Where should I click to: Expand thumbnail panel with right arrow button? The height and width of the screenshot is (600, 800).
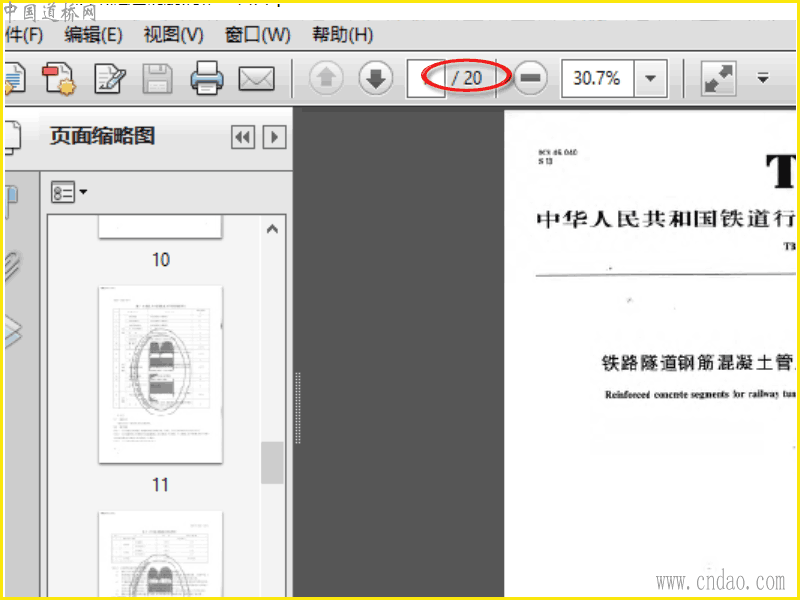coord(274,137)
